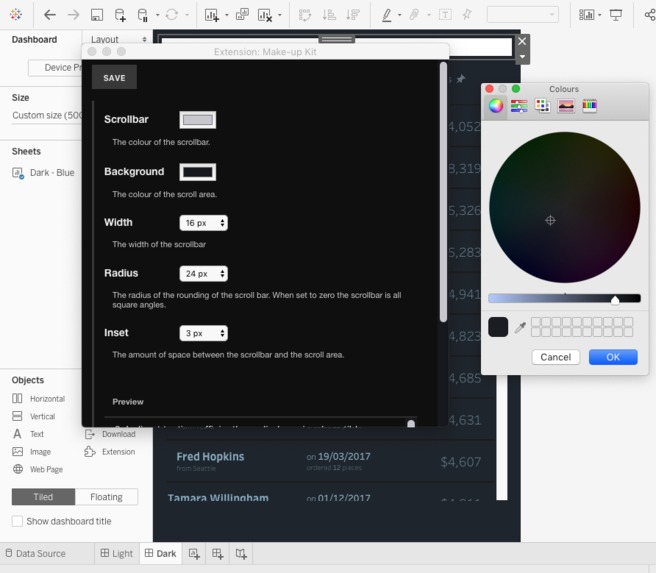Click the colour wheel crosshair area

click(x=550, y=220)
